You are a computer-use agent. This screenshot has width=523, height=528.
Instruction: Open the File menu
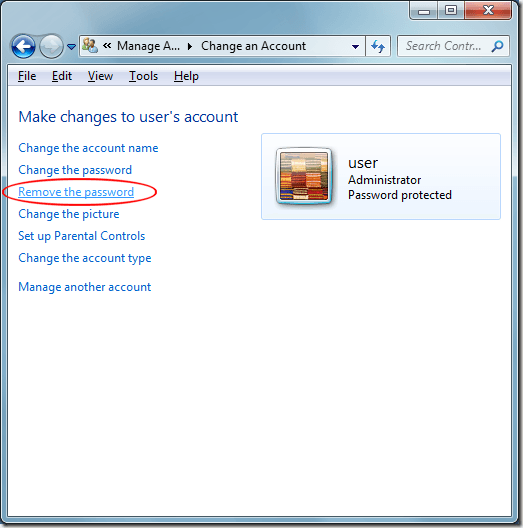point(27,76)
